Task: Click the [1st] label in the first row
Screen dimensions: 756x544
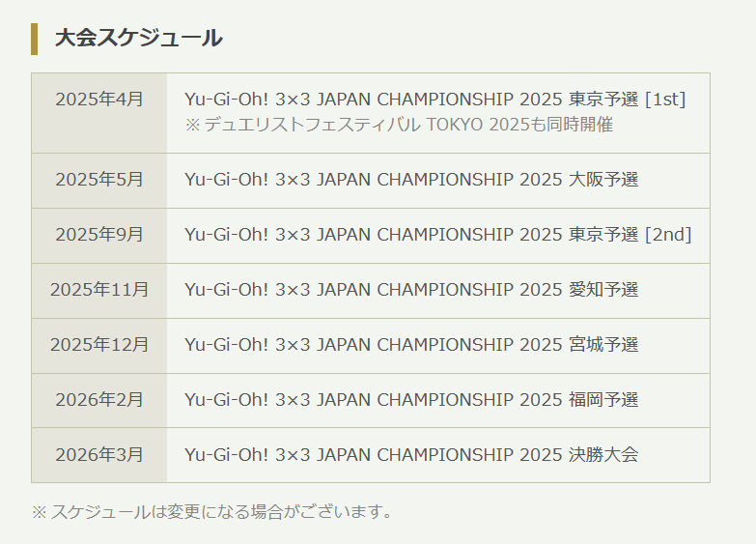Action: (665, 100)
